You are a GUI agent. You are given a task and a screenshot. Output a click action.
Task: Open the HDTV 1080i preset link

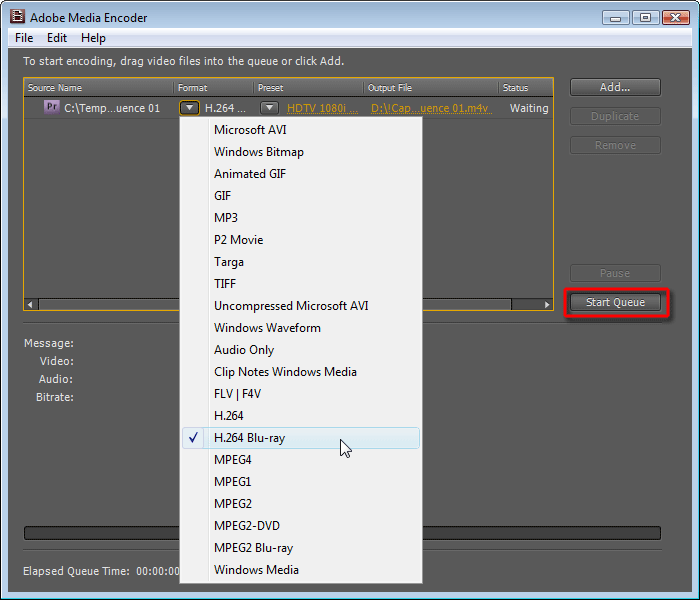pos(322,108)
